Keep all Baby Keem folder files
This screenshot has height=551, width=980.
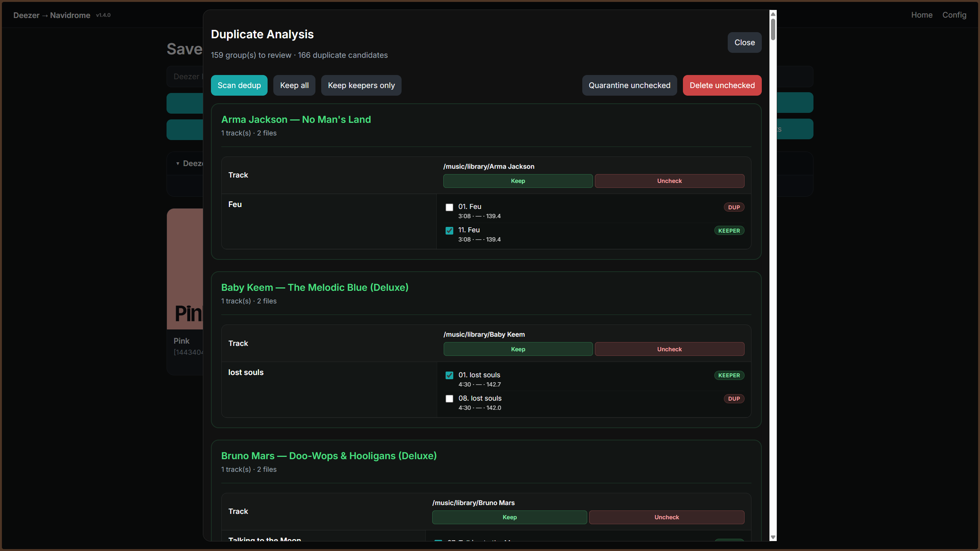click(x=518, y=349)
